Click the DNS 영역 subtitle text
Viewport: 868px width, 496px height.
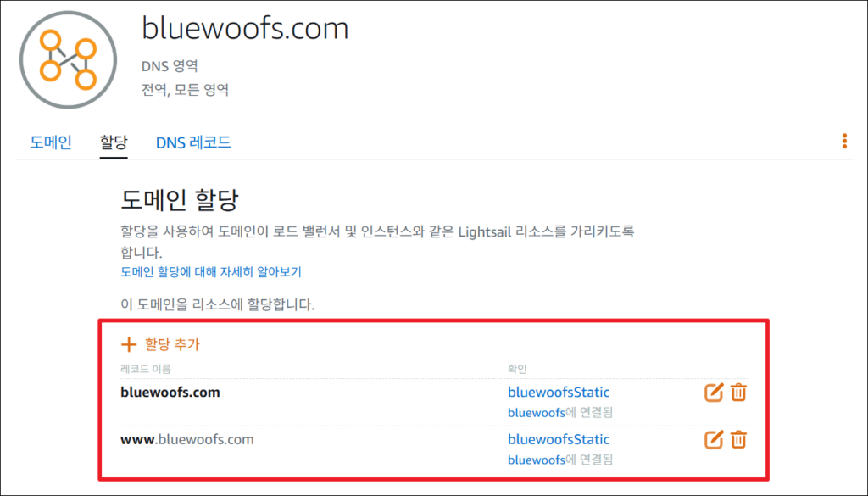170,66
